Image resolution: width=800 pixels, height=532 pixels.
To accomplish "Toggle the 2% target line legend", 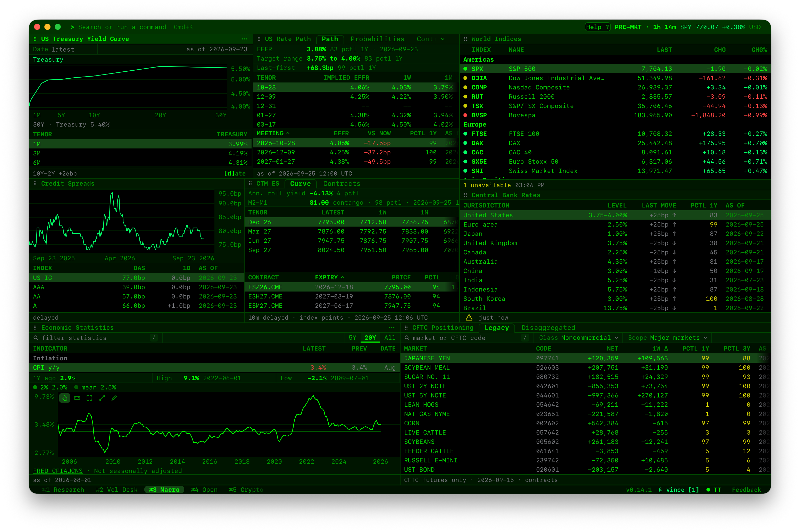I will point(50,387).
